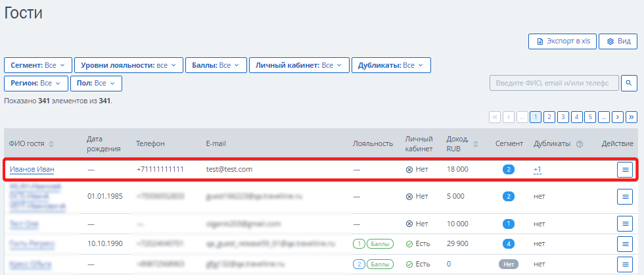Click the magnifier search button
Viewport: 644px width, 275px height.
(x=629, y=83)
